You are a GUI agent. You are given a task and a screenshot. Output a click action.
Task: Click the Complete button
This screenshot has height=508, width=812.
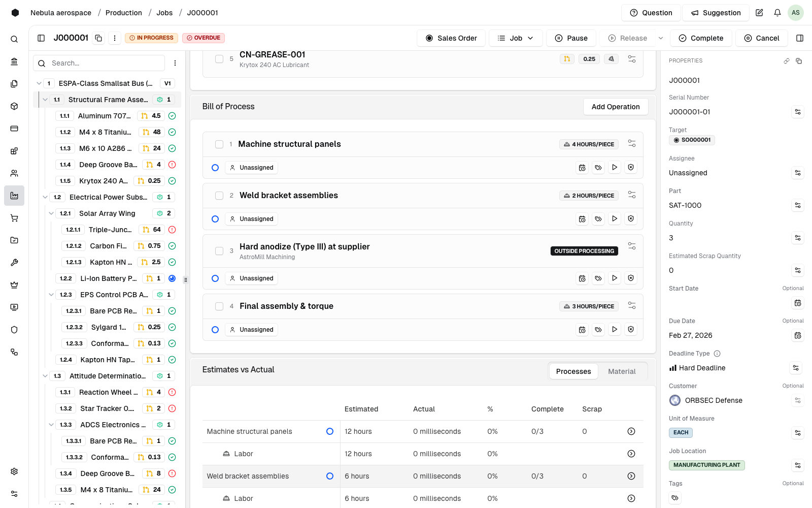coord(701,38)
